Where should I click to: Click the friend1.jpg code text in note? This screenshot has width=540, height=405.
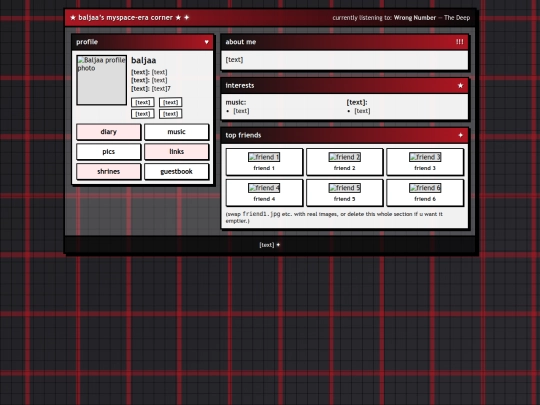261,214
